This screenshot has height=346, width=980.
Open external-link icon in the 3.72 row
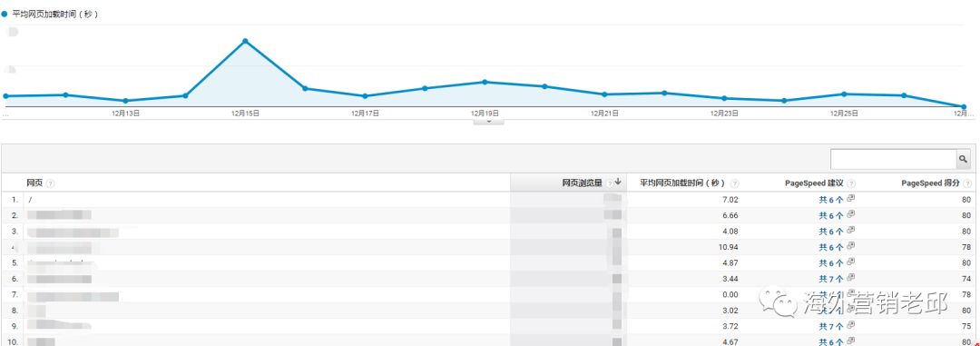point(850,325)
